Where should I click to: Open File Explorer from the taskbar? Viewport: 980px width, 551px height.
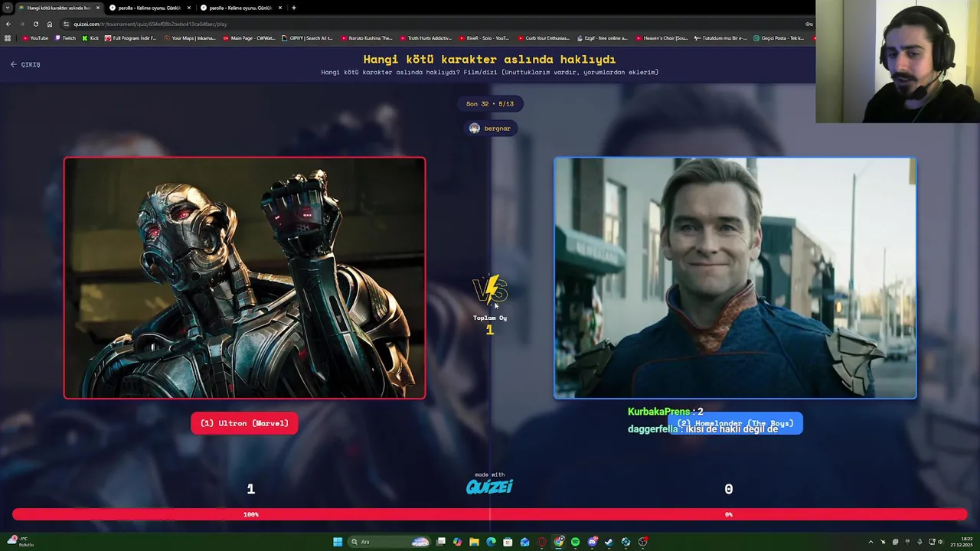[x=474, y=542]
